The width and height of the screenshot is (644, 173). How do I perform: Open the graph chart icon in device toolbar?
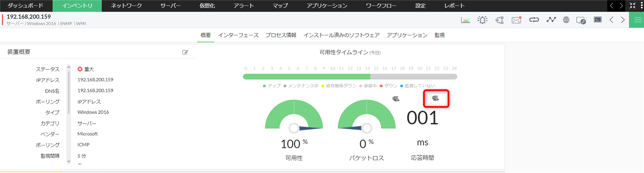[x=466, y=20]
